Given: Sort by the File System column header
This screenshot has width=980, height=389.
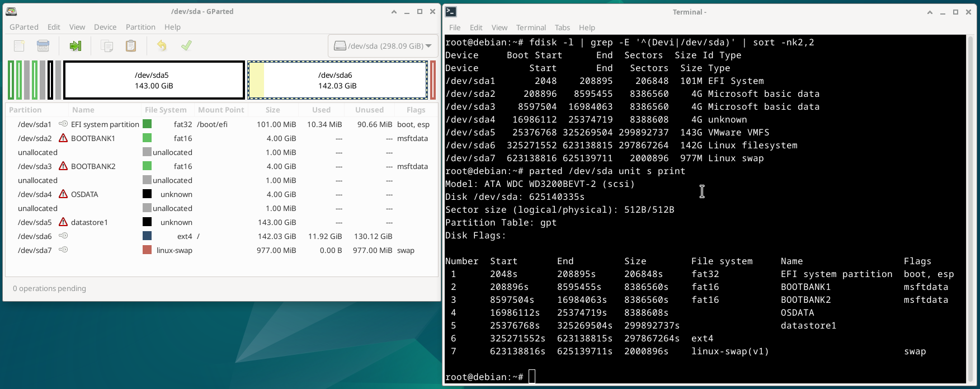Looking at the screenshot, I should (x=167, y=110).
